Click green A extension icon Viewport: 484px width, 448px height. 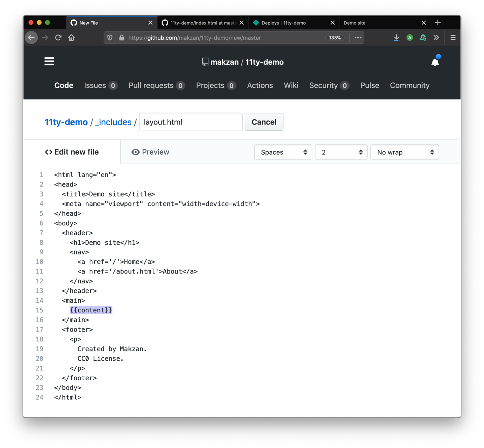click(410, 37)
